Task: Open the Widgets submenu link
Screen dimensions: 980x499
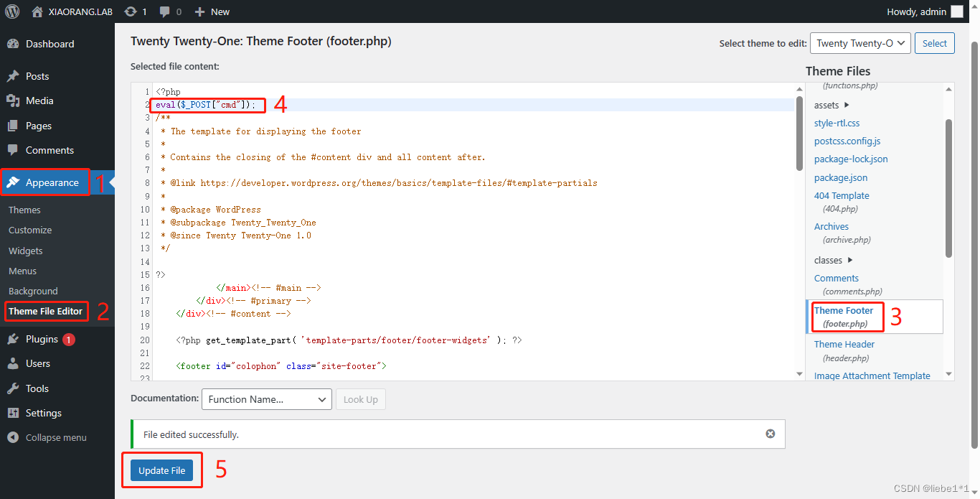Action: tap(26, 251)
